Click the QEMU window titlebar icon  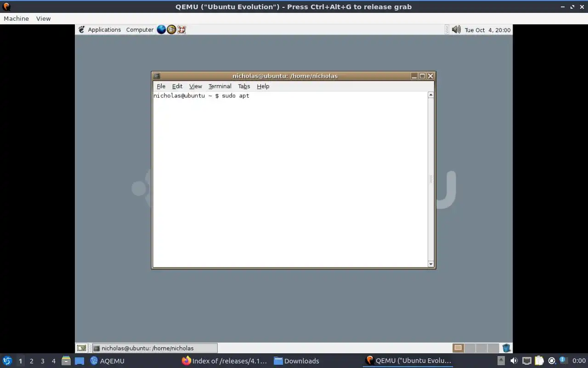[x=6, y=7]
